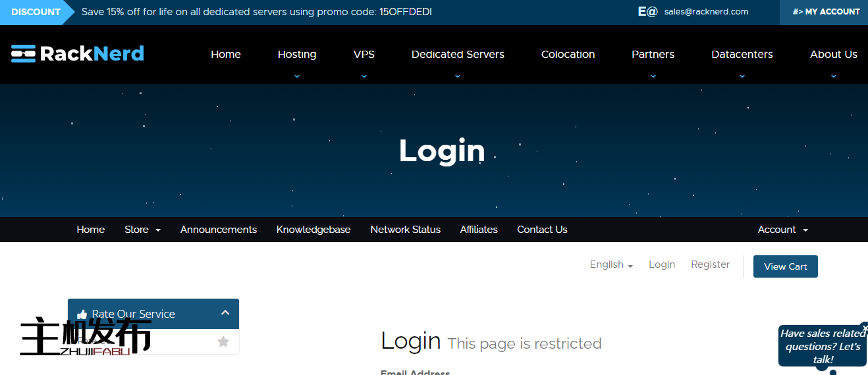Open the VPS dropdown menu
Image resolution: width=868 pixels, height=375 pixels.
click(364, 55)
